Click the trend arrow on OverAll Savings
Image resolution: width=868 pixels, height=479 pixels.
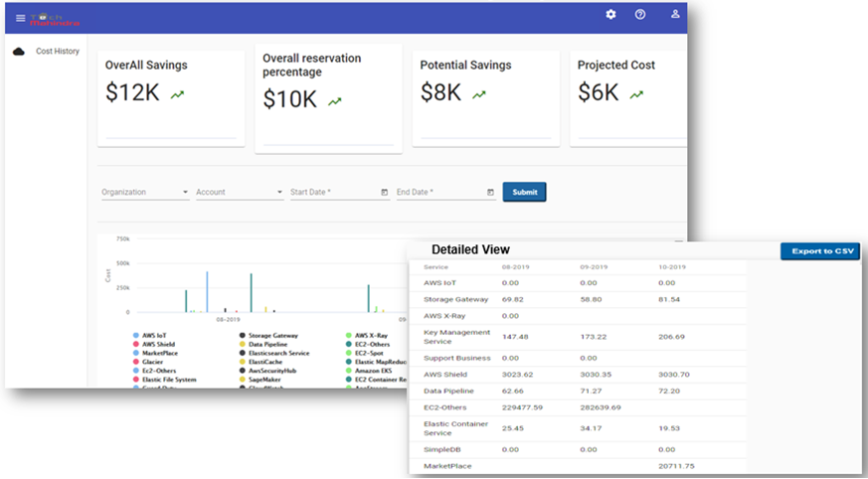click(x=178, y=95)
